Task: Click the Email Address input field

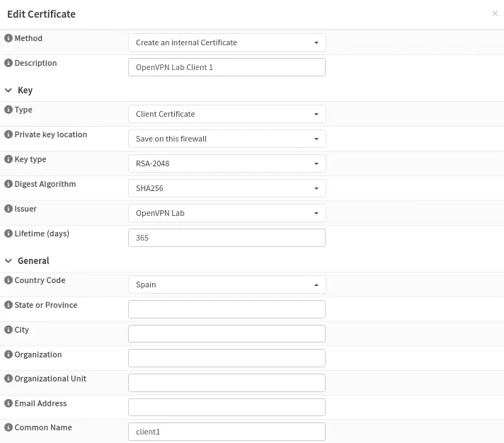Action: 227,407
